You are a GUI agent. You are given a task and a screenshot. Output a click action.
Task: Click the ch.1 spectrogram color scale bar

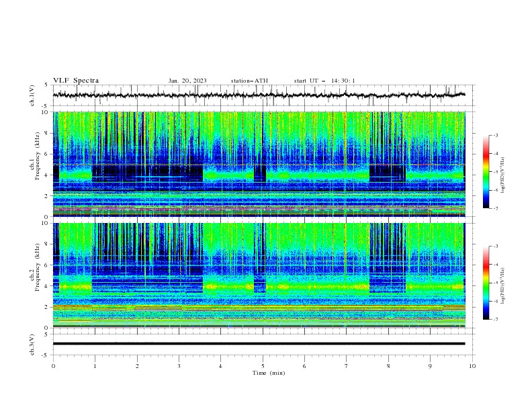[486, 172]
